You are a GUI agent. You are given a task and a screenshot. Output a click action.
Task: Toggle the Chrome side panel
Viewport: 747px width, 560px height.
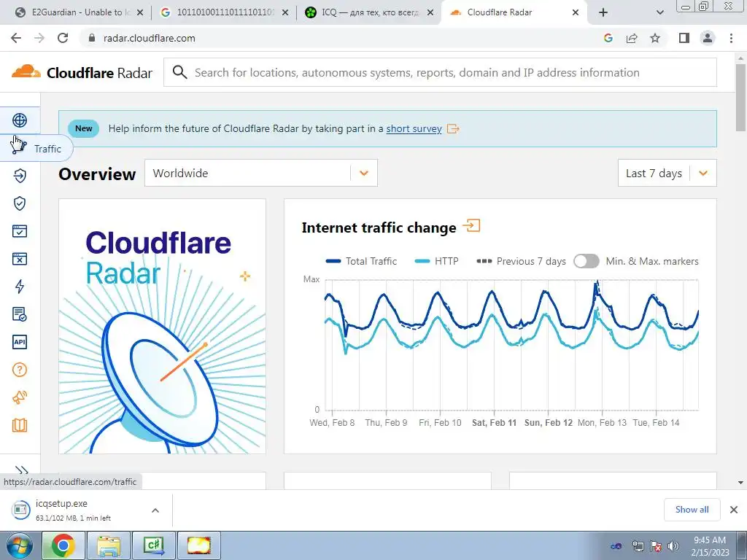pos(684,38)
